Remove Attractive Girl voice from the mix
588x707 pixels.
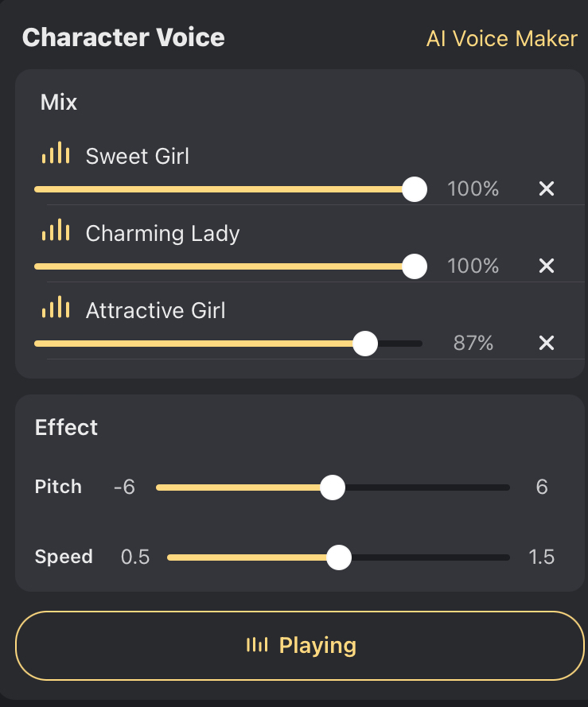[x=546, y=343]
